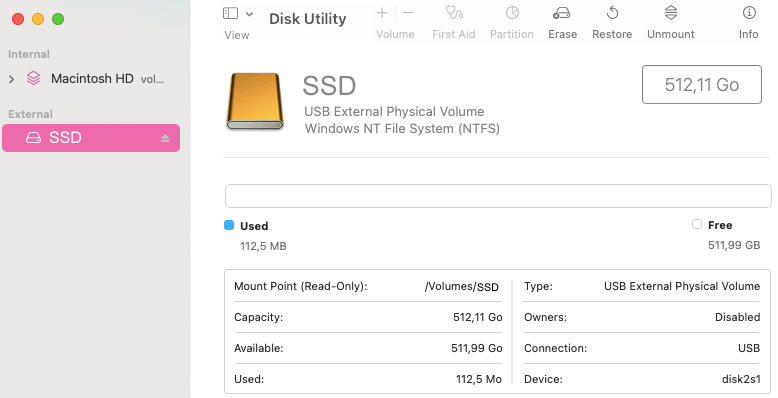Click the Erase drive icon
Image resolution: width=778 pixels, height=398 pixels.
pos(562,13)
